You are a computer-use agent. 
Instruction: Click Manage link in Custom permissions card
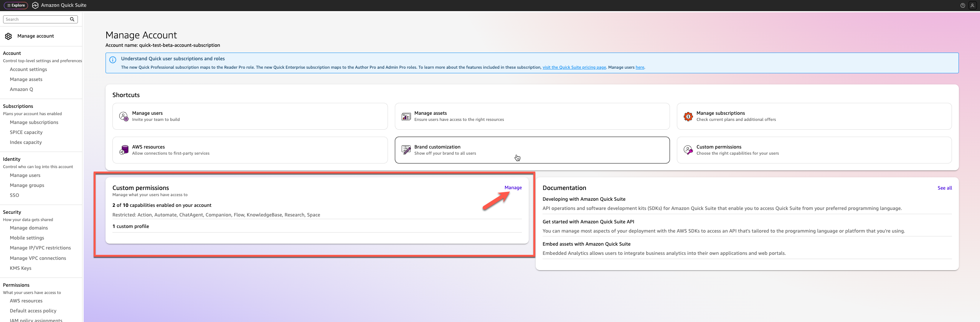[x=513, y=188]
